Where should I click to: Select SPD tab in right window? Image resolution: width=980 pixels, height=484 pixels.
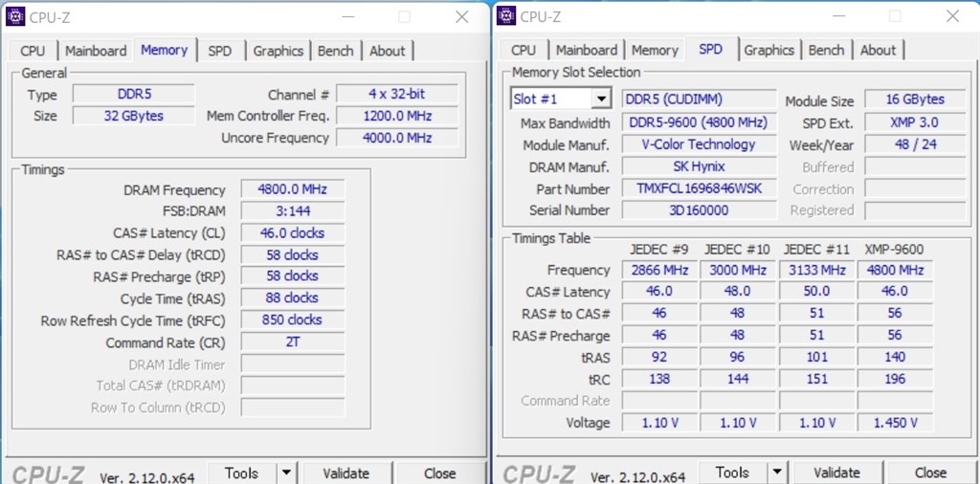pos(711,49)
